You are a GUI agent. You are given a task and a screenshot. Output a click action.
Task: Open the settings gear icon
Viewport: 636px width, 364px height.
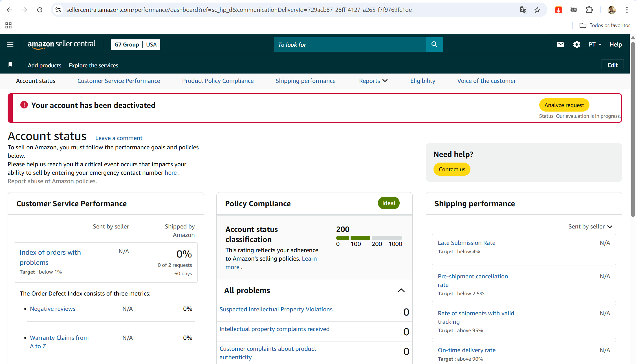(577, 45)
